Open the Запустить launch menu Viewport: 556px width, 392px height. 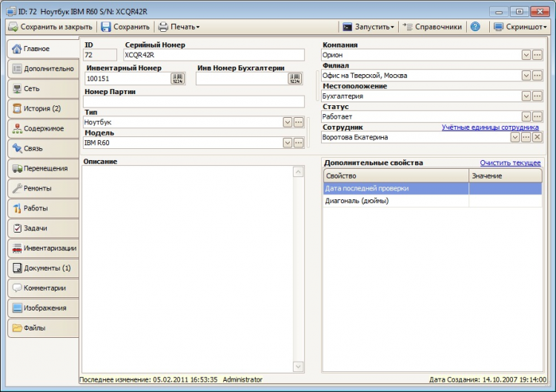(368, 27)
